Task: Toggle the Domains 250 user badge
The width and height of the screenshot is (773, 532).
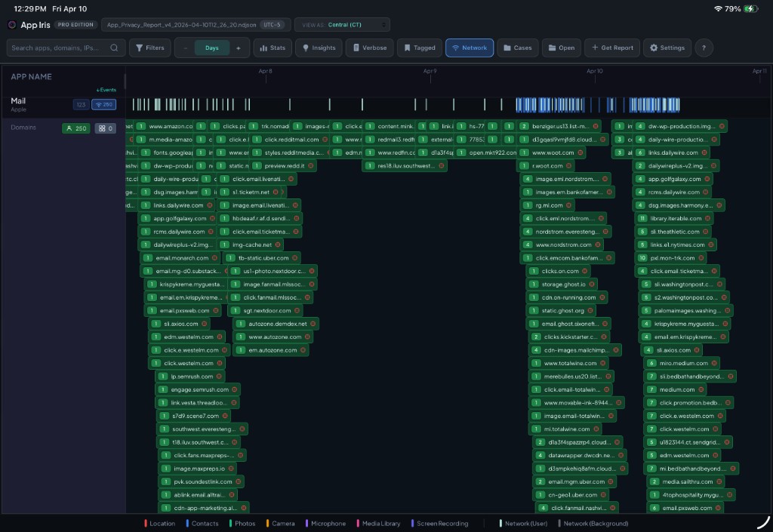Action: [x=76, y=128]
